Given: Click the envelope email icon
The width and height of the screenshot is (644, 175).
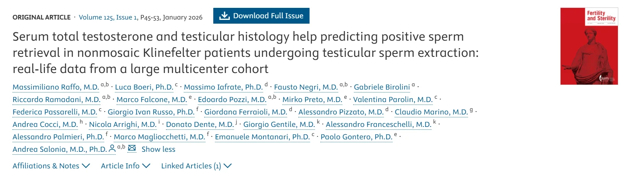Looking at the screenshot, I should coord(132,148).
